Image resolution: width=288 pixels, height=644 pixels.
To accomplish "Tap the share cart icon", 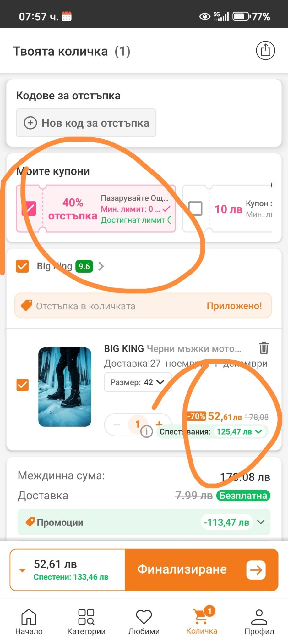I will tap(265, 50).
